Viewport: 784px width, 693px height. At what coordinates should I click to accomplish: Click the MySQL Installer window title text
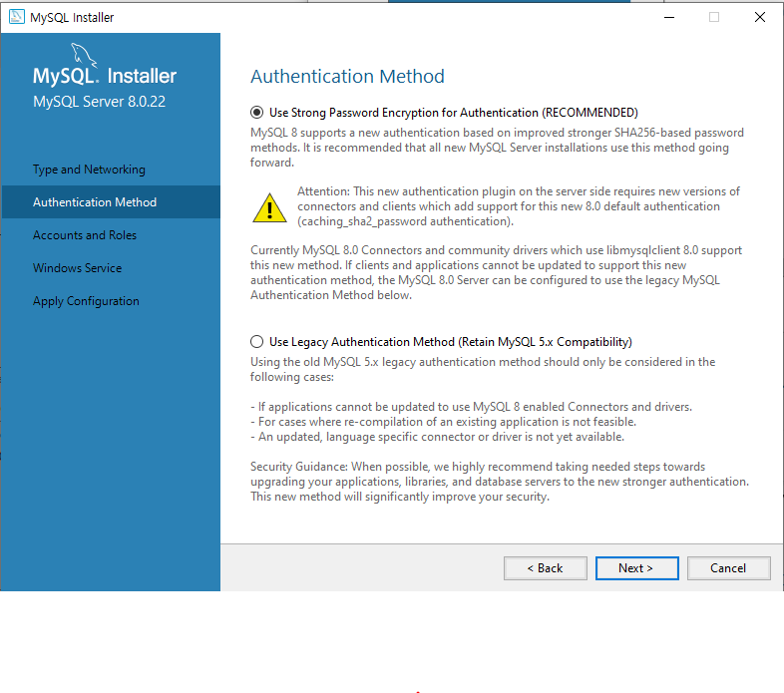(x=72, y=18)
